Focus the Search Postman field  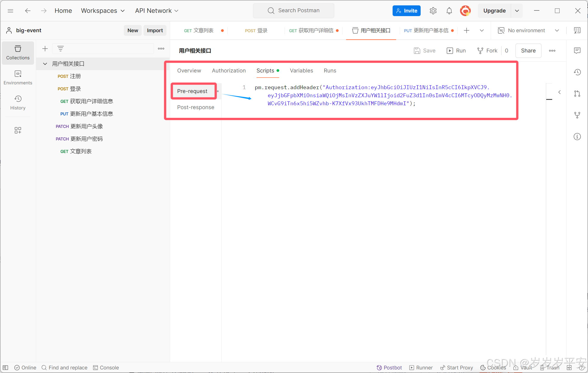[x=294, y=11]
